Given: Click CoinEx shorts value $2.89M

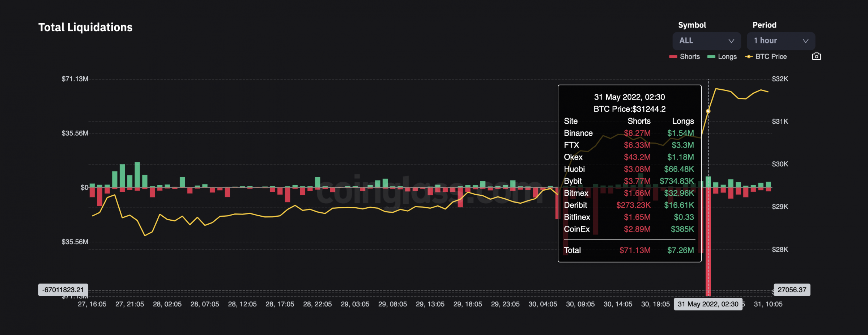Looking at the screenshot, I should point(637,229).
